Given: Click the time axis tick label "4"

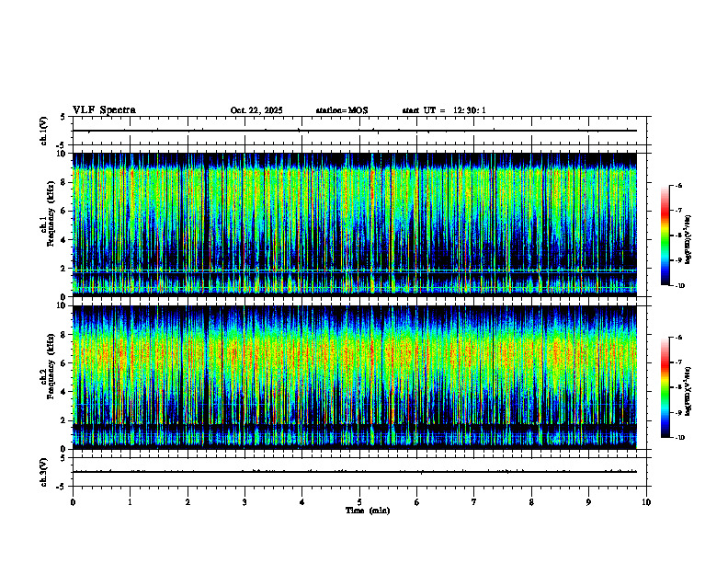Looking at the screenshot, I should (302, 502).
